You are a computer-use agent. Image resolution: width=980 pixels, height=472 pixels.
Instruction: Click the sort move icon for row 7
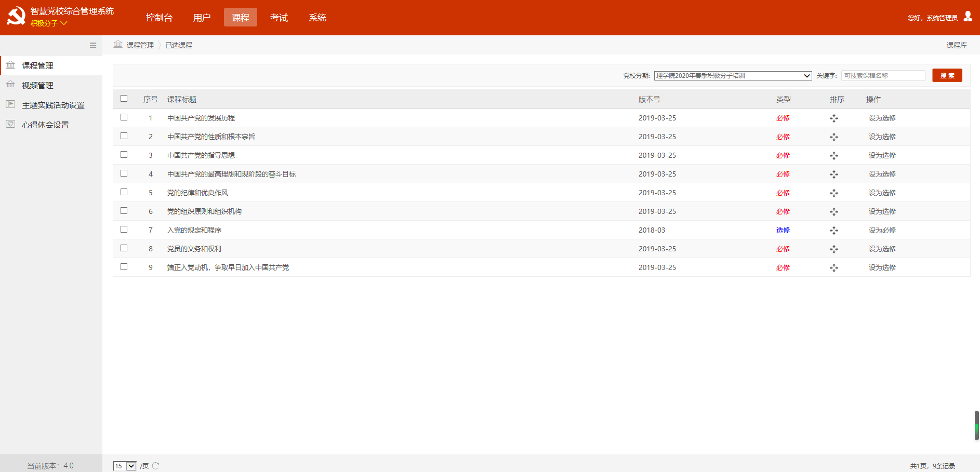(x=834, y=231)
